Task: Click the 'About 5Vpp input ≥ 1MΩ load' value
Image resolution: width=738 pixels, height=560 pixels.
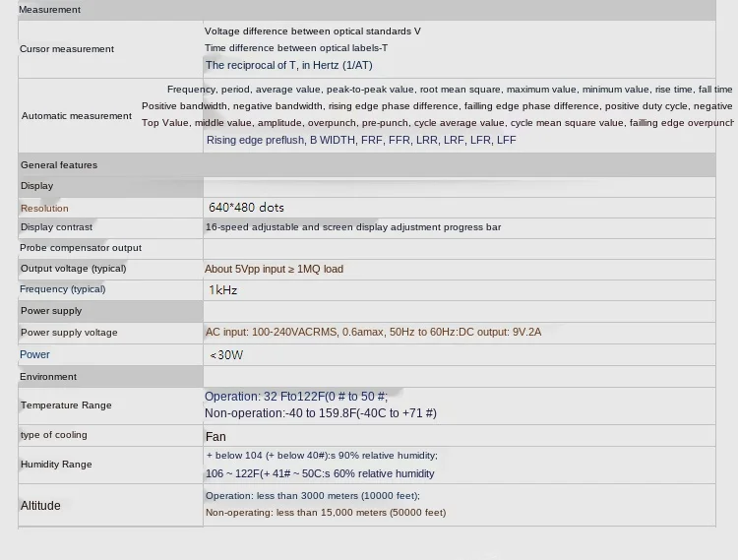Action: (274, 270)
